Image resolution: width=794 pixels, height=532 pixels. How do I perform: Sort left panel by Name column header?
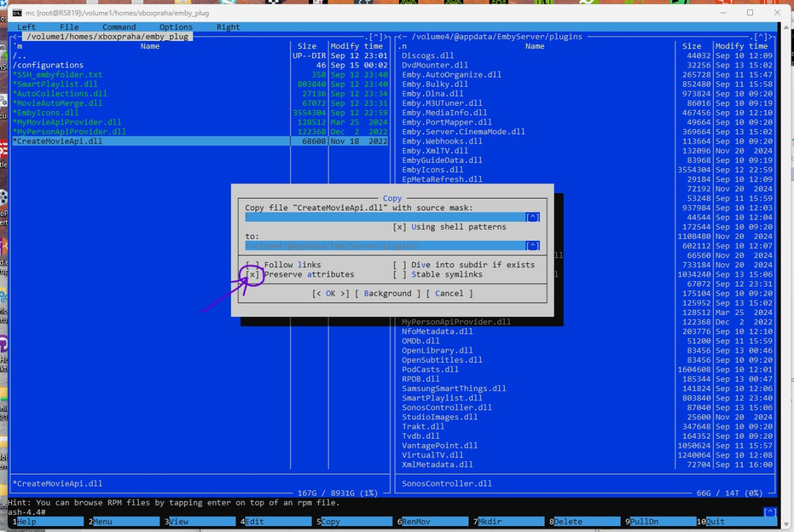point(150,46)
